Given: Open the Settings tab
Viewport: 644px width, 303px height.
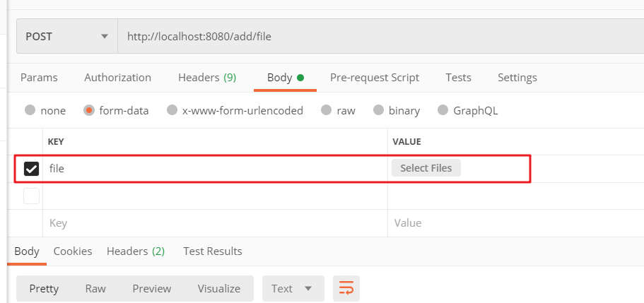Looking at the screenshot, I should point(517,78).
